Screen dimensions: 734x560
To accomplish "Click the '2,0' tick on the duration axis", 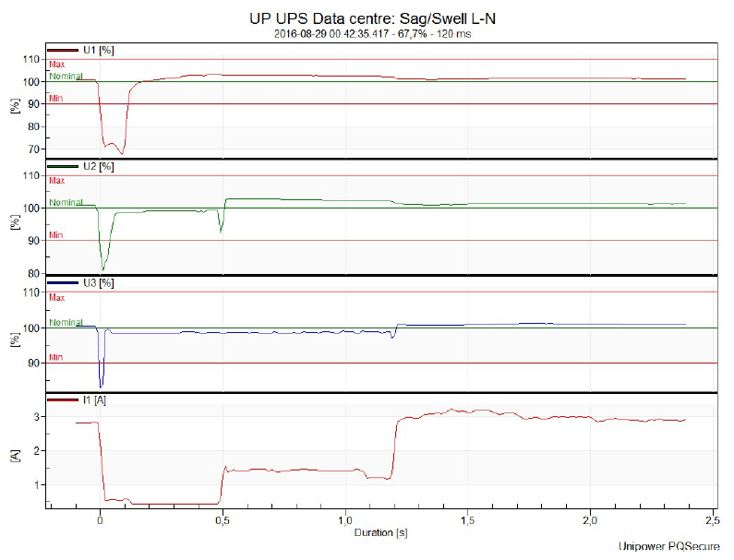I will pos(590,521).
